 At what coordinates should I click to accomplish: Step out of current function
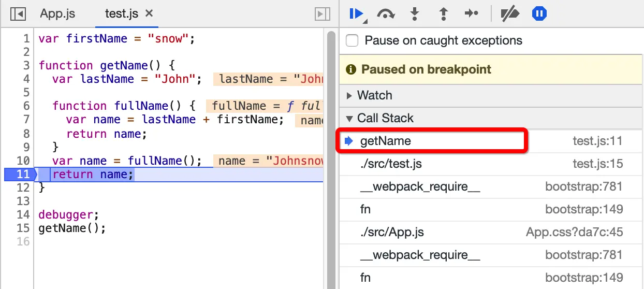click(443, 14)
